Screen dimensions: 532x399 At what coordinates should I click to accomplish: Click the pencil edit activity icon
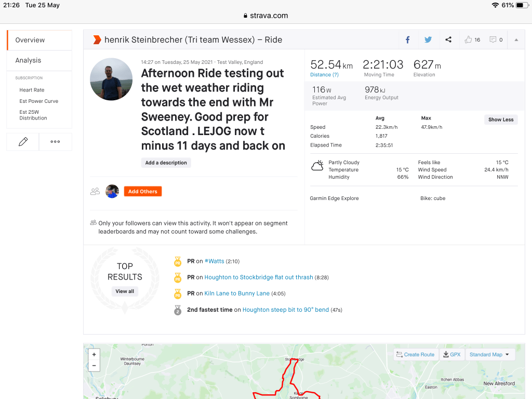(x=23, y=142)
